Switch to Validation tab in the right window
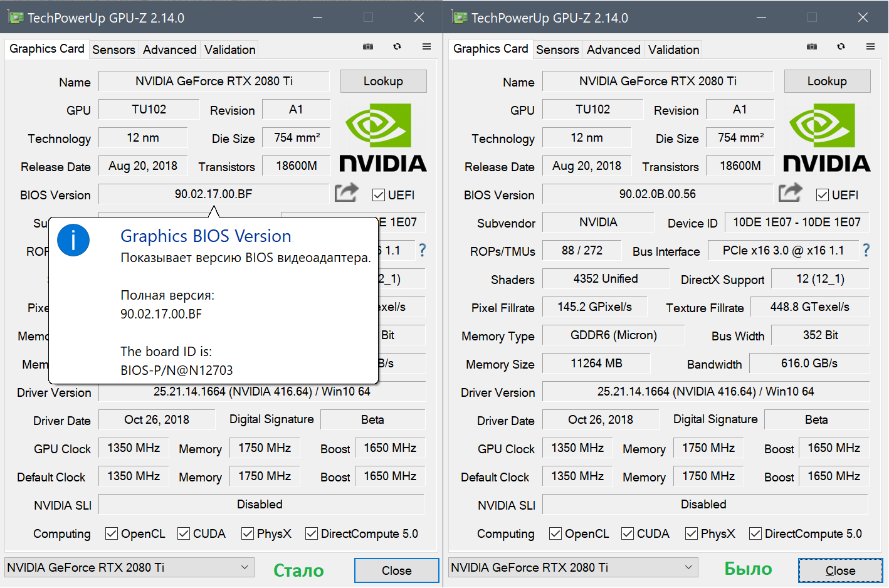This screenshot has width=889, height=588. (674, 50)
